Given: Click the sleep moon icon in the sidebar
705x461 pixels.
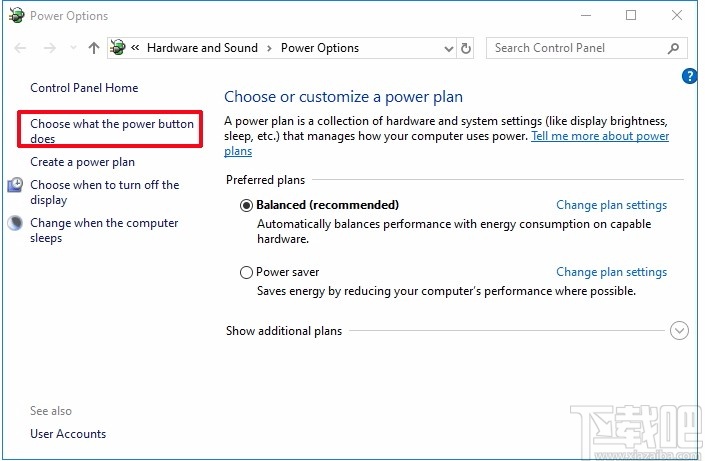Looking at the screenshot, I should (15, 224).
